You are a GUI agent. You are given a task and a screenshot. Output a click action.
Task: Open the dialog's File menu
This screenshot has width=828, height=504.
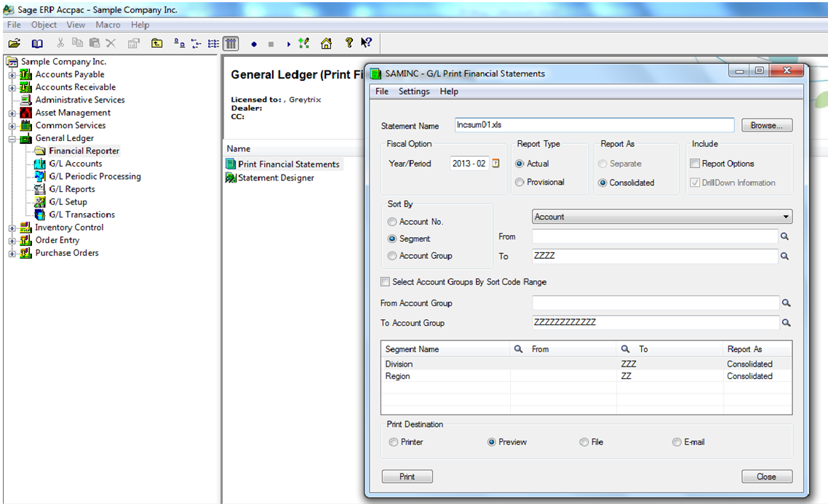[x=382, y=92]
